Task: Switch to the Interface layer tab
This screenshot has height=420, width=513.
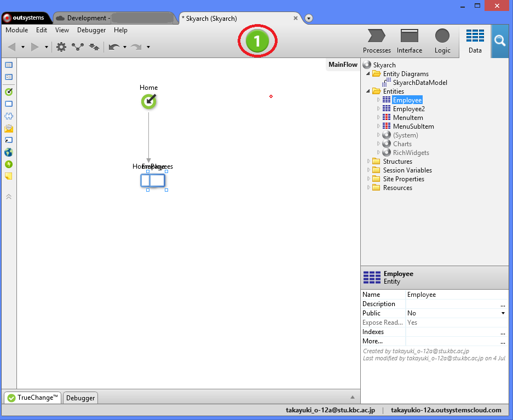Action: point(410,41)
